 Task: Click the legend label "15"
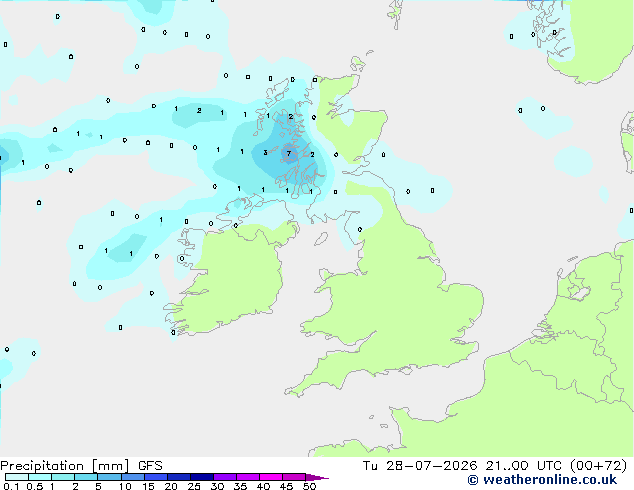(148, 486)
